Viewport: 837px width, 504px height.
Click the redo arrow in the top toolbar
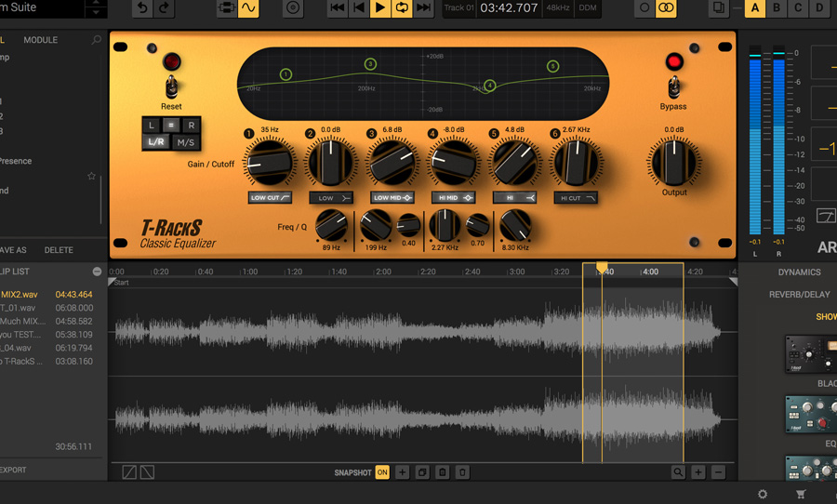(x=164, y=8)
